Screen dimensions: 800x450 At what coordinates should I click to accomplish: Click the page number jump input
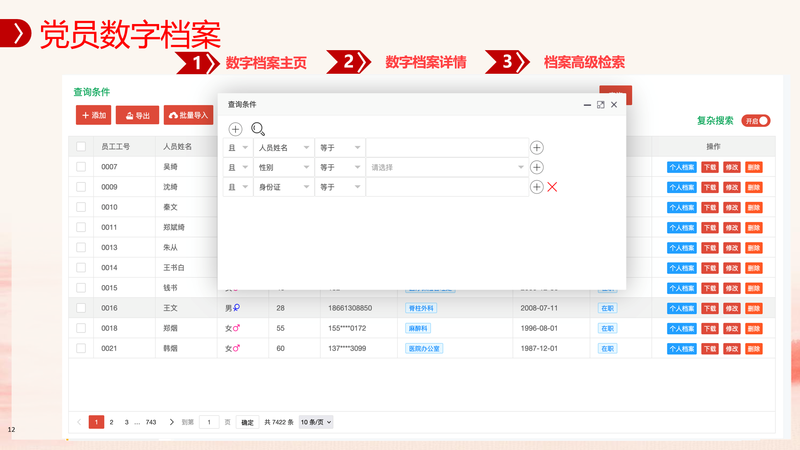[x=209, y=422]
